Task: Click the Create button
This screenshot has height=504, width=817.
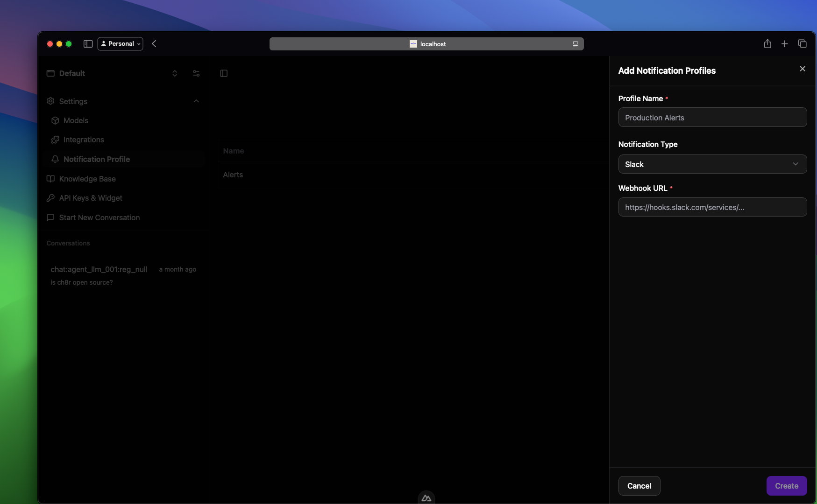Action: [786, 485]
